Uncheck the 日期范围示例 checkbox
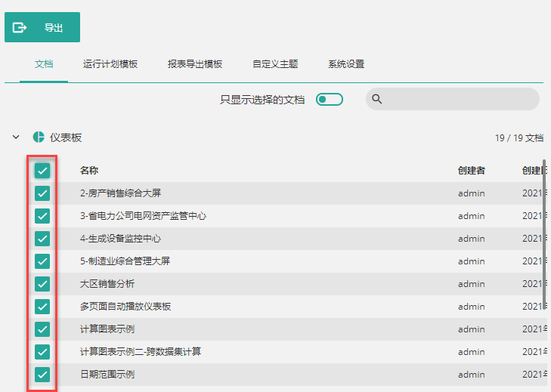 click(42, 375)
